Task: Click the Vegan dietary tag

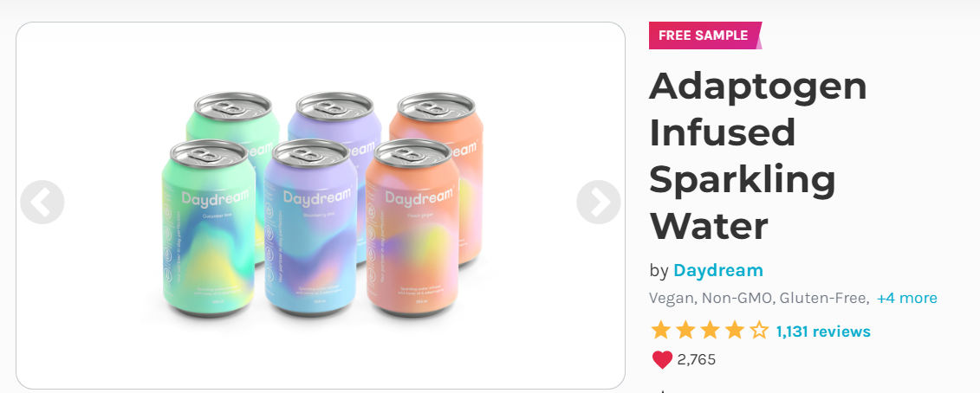Action: tap(672, 298)
